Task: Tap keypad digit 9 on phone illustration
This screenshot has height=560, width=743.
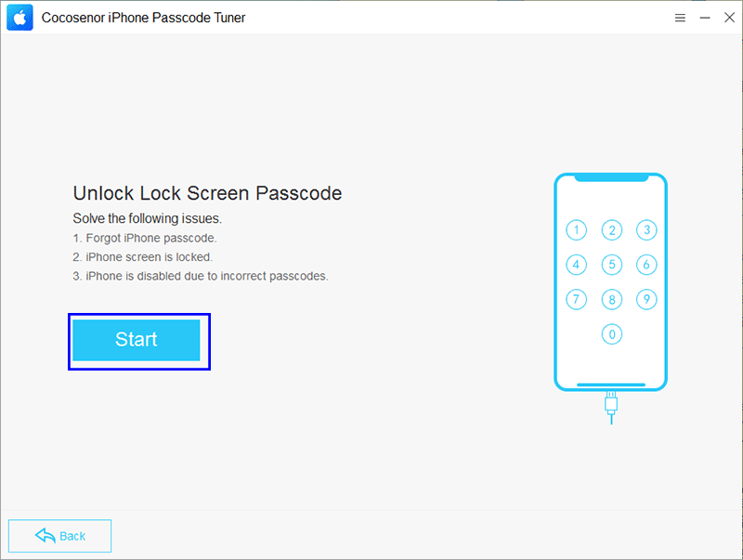Action: click(x=646, y=299)
